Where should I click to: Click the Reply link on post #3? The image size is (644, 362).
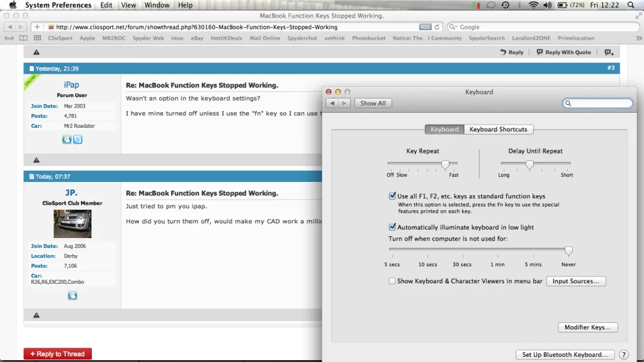coord(512,52)
